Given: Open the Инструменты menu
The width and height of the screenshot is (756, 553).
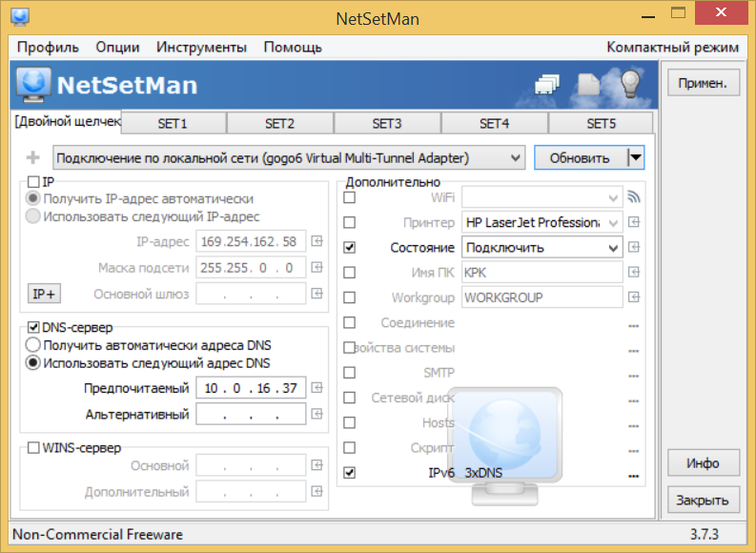Looking at the screenshot, I should 201,48.
